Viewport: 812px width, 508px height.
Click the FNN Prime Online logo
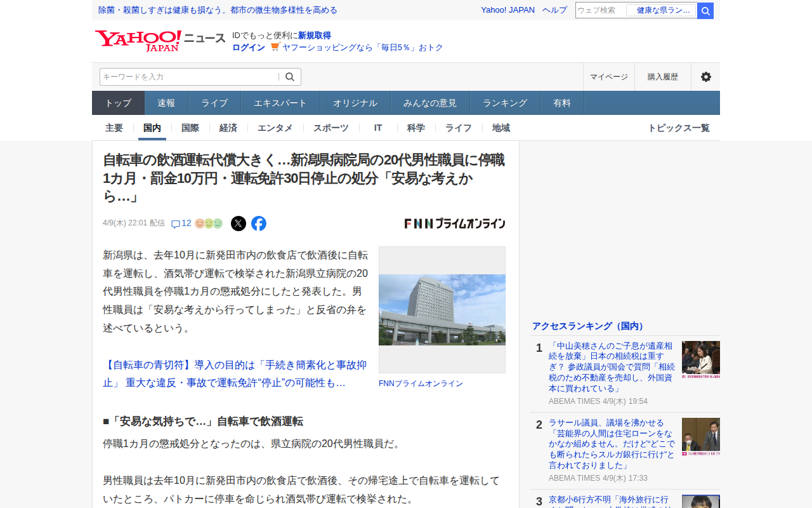click(455, 224)
